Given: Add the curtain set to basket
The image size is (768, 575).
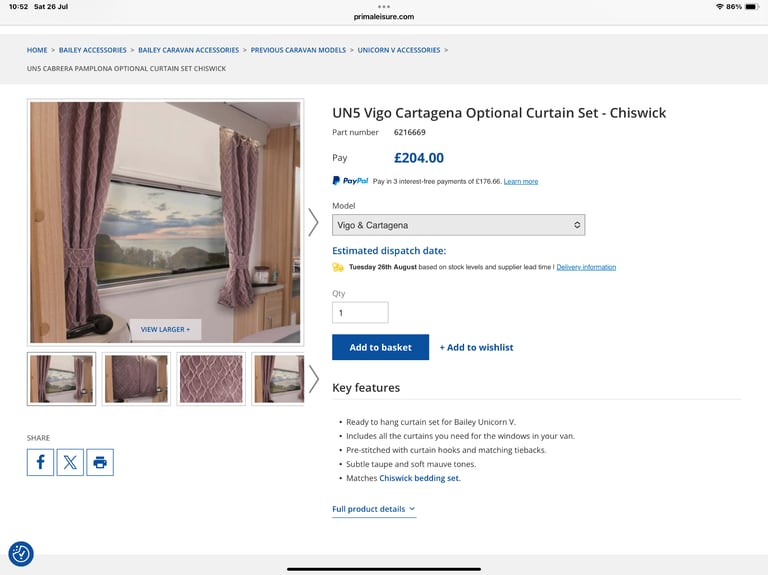Looking at the screenshot, I should pyautogui.click(x=381, y=347).
